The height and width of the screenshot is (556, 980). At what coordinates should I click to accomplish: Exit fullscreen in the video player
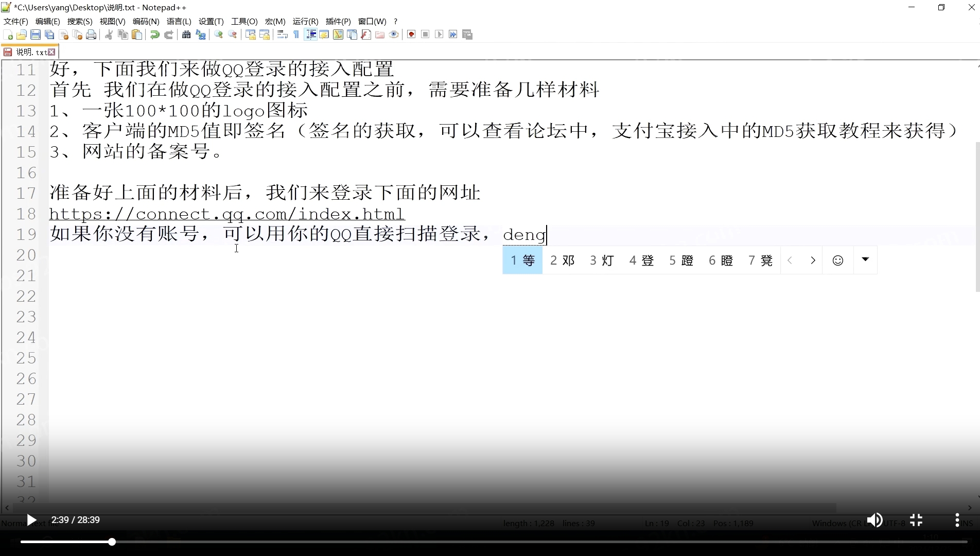tap(916, 520)
